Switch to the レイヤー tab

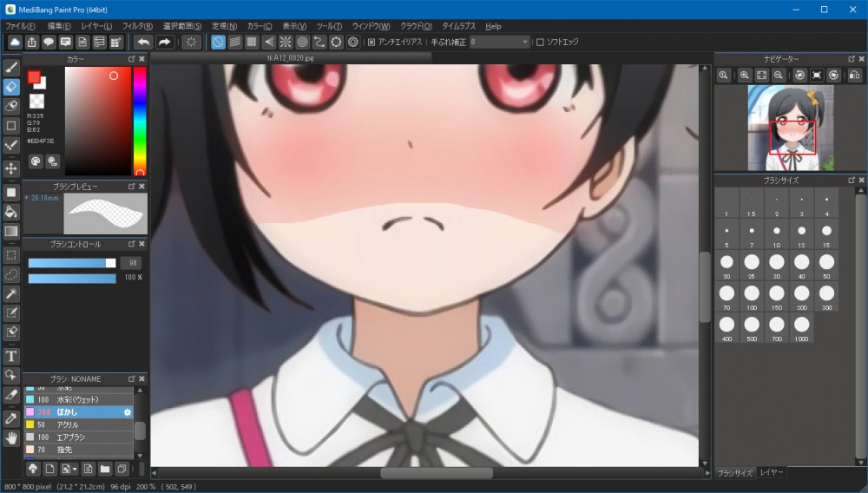click(x=772, y=472)
